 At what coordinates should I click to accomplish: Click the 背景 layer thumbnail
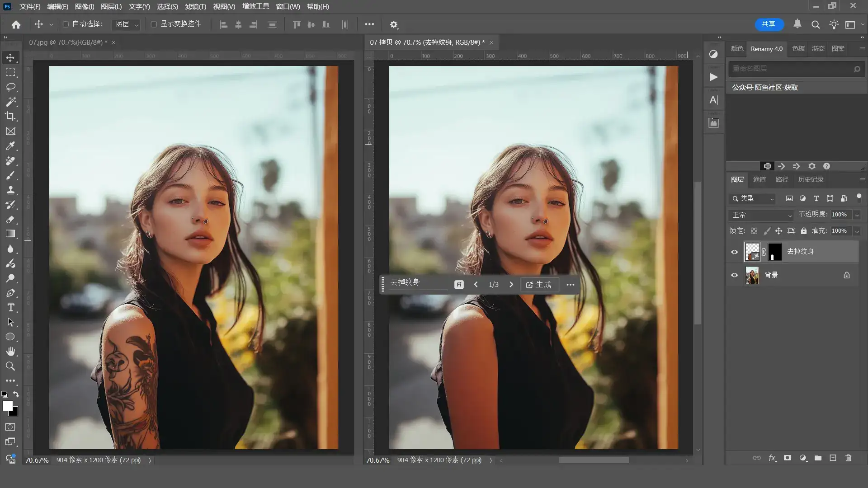point(752,275)
